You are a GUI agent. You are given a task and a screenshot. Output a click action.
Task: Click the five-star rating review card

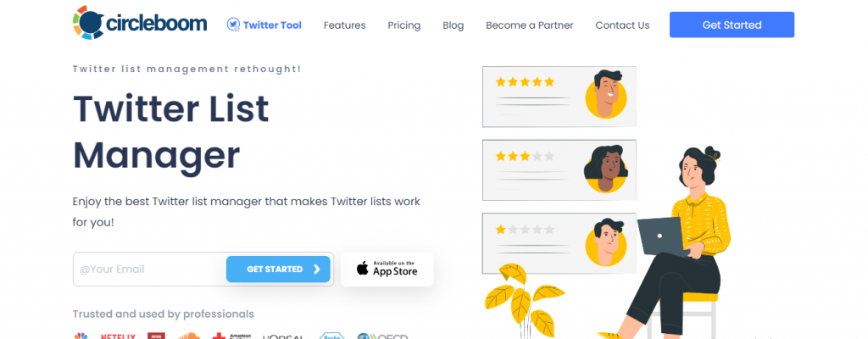pos(559,97)
